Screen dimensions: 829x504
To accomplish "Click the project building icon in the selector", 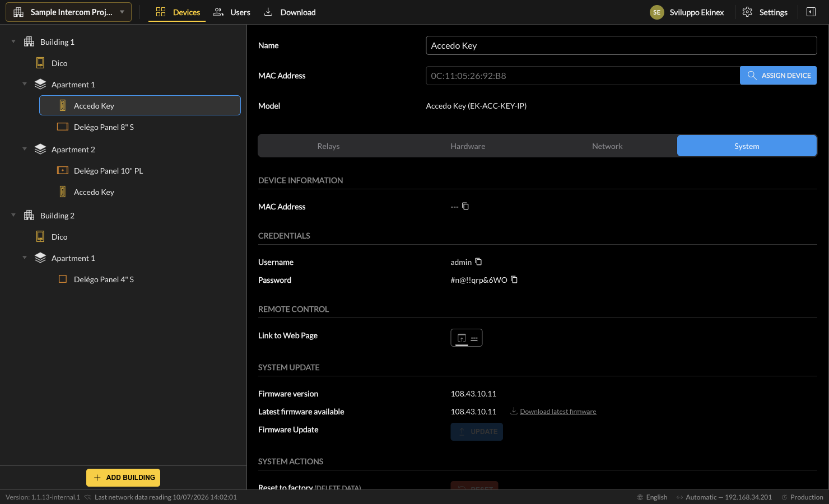I will tap(18, 12).
